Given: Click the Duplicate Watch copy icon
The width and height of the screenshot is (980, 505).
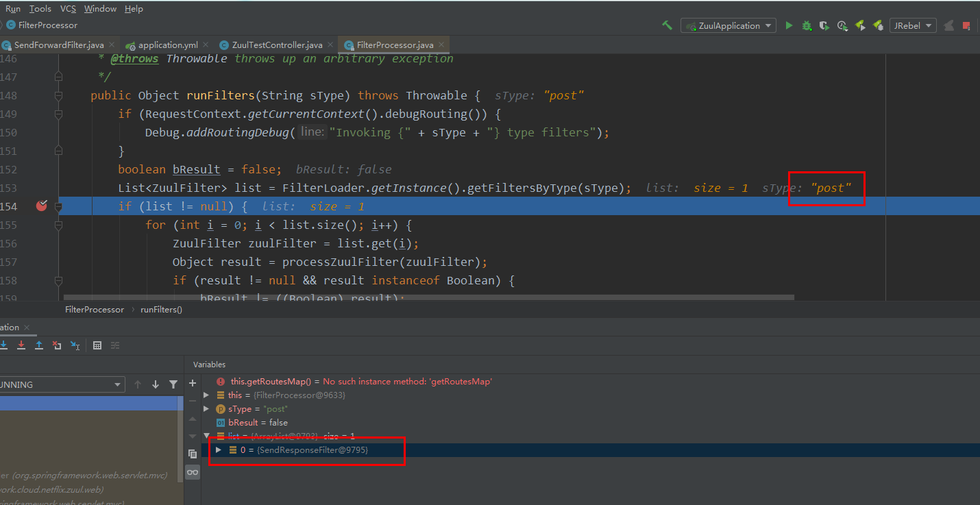Looking at the screenshot, I should tap(193, 454).
